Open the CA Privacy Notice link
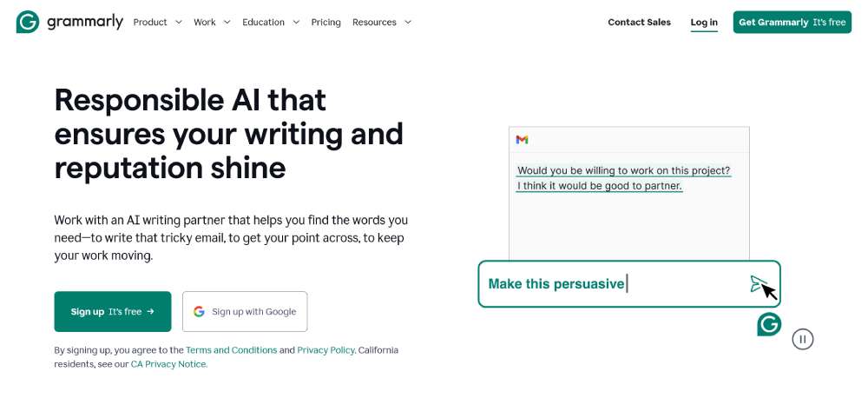The height and width of the screenshot is (398, 868). click(169, 364)
